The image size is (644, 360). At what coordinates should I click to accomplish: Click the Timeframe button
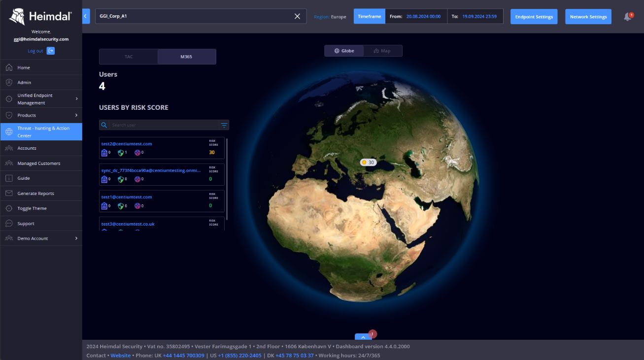tap(369, 16)
